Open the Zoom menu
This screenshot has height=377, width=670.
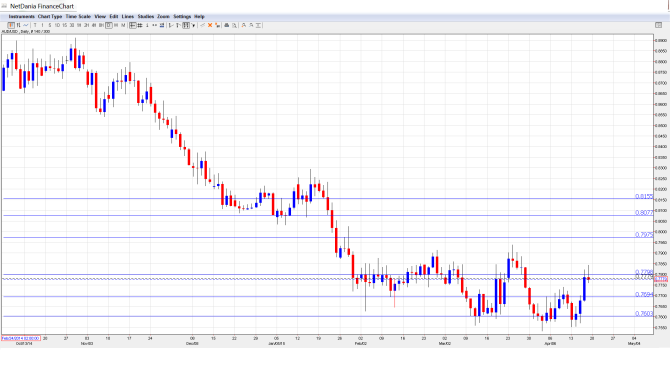pos(163,16)
